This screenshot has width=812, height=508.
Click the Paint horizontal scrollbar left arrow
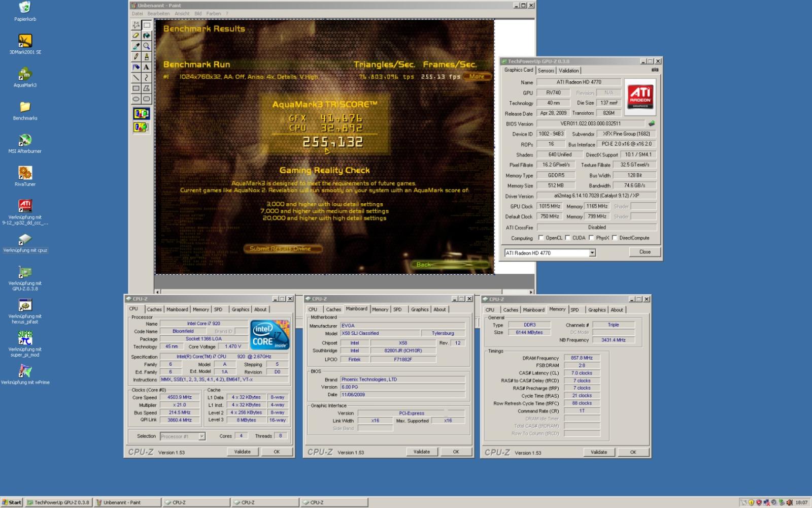[x=158, y=292]
